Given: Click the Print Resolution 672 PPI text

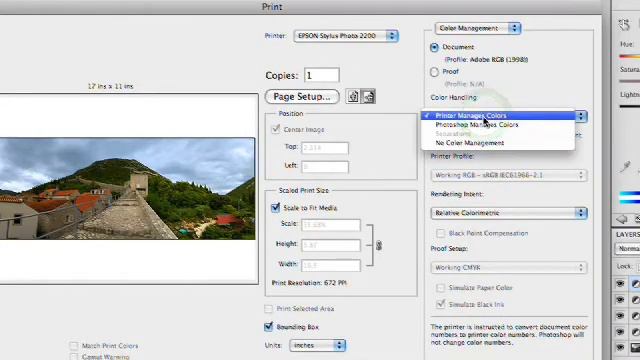Looking at the screenshot, I should tap(309, 283).
